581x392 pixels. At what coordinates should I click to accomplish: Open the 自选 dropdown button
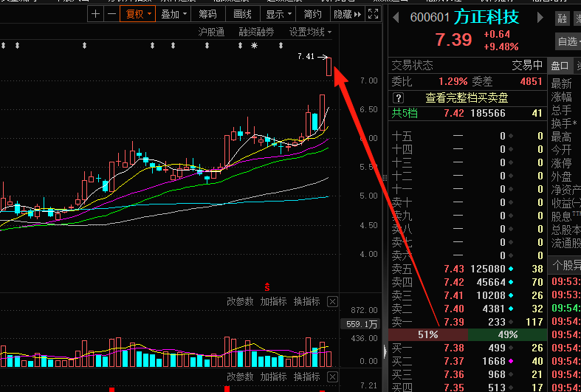tap(568, 41)
